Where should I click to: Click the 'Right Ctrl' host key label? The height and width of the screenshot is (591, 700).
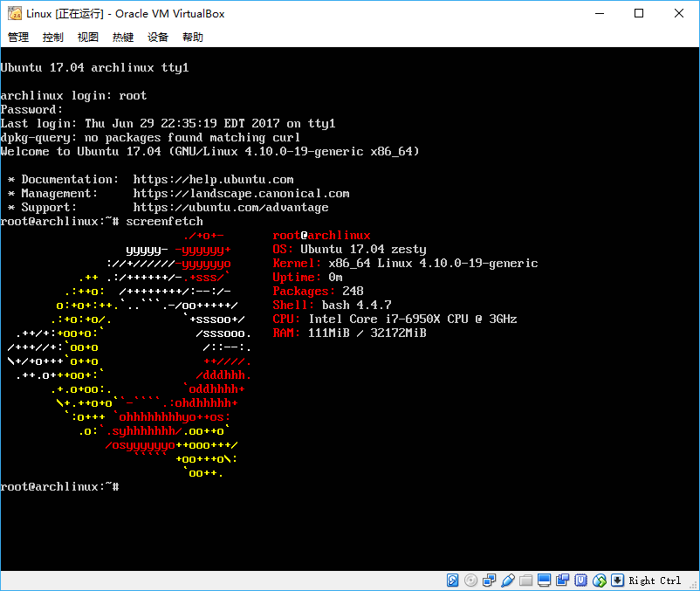tap(655, 581)
